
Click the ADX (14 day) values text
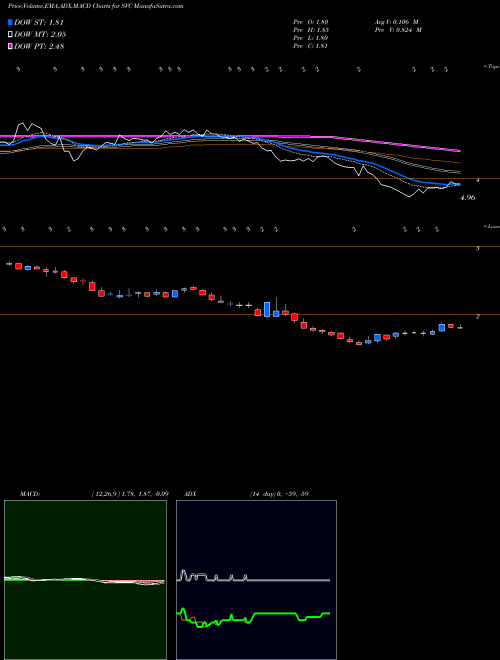tap(279, 494)
